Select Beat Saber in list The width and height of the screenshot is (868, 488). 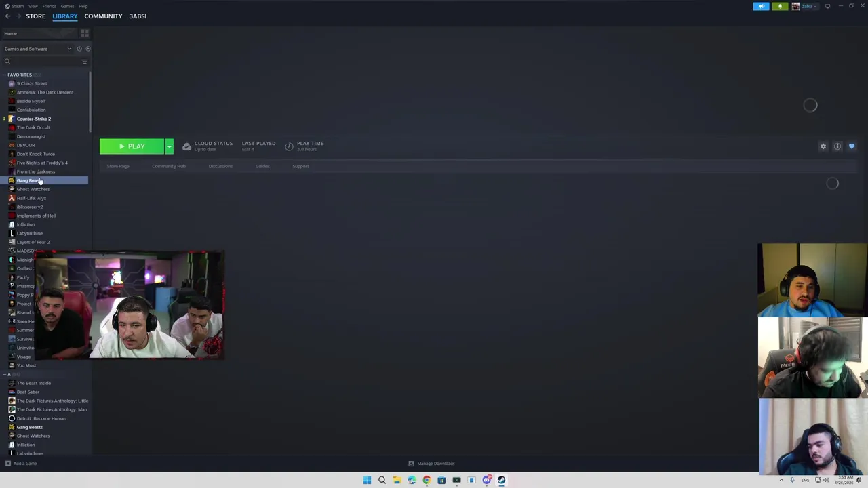(28, 392)
